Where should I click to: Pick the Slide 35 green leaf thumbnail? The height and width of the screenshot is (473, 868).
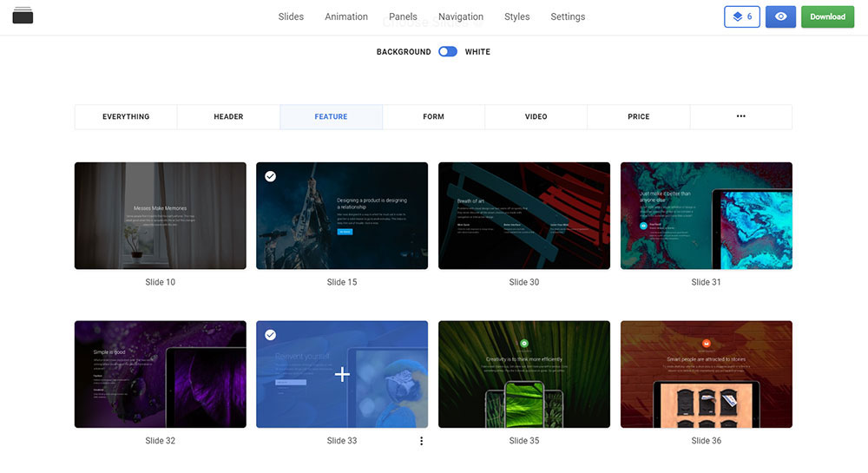click(523, 374)
